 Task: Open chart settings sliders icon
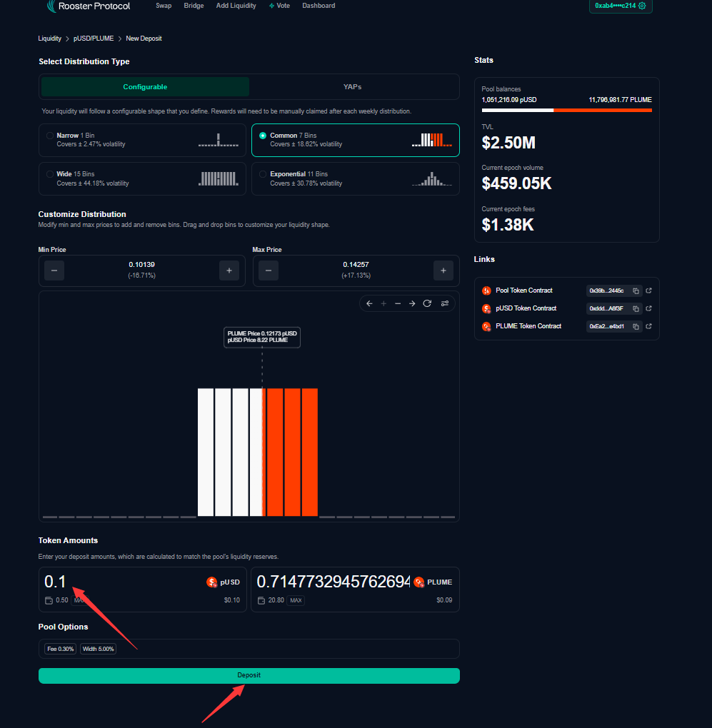point(445,303)
